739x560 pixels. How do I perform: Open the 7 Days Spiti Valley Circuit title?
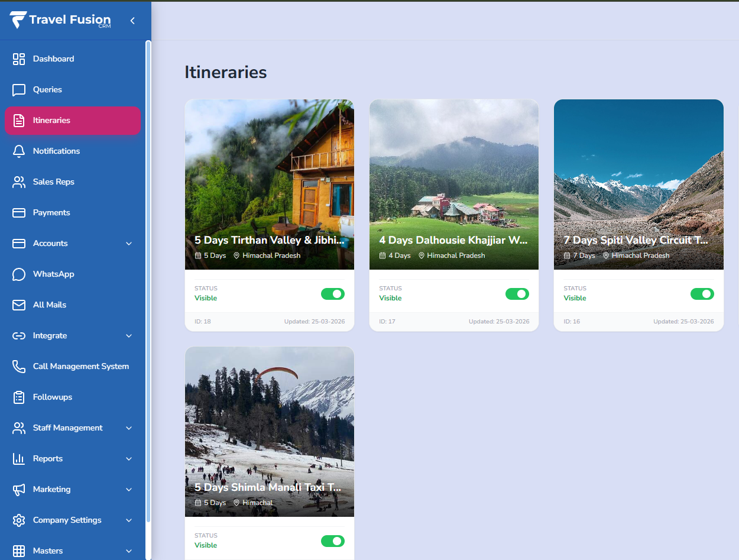pyautogui.click(x=636, y=240)
